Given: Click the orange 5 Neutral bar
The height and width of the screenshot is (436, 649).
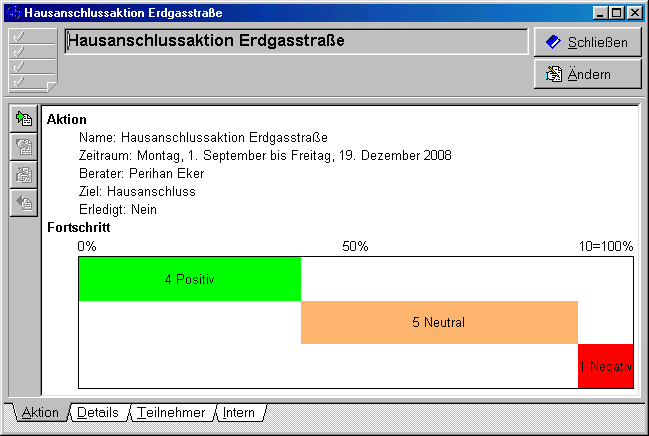Looking at the screenshot, I should point(439,322).
